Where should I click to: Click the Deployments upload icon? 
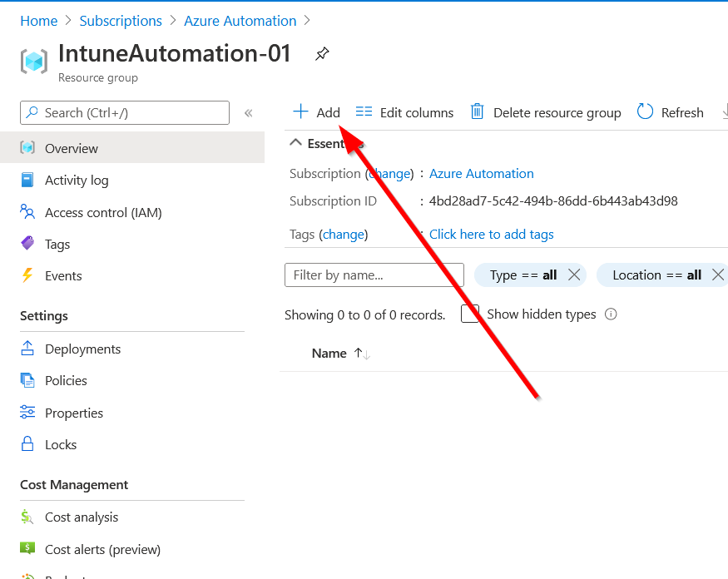click(27, 349)
